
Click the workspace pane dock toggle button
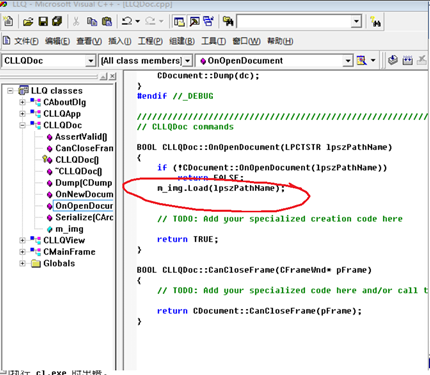[104, 76]
